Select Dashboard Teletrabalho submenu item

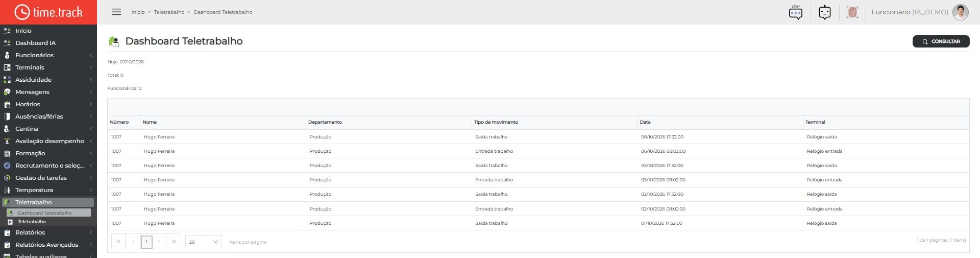pos(48,213)
